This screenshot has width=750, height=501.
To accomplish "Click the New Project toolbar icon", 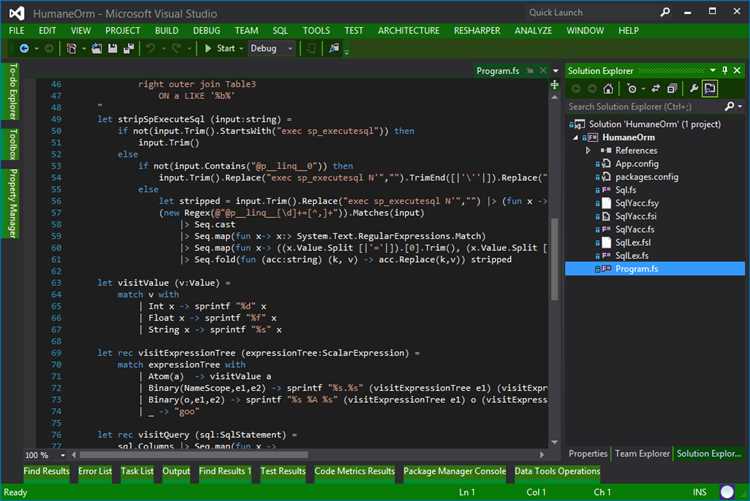I will tap(72, 48).
